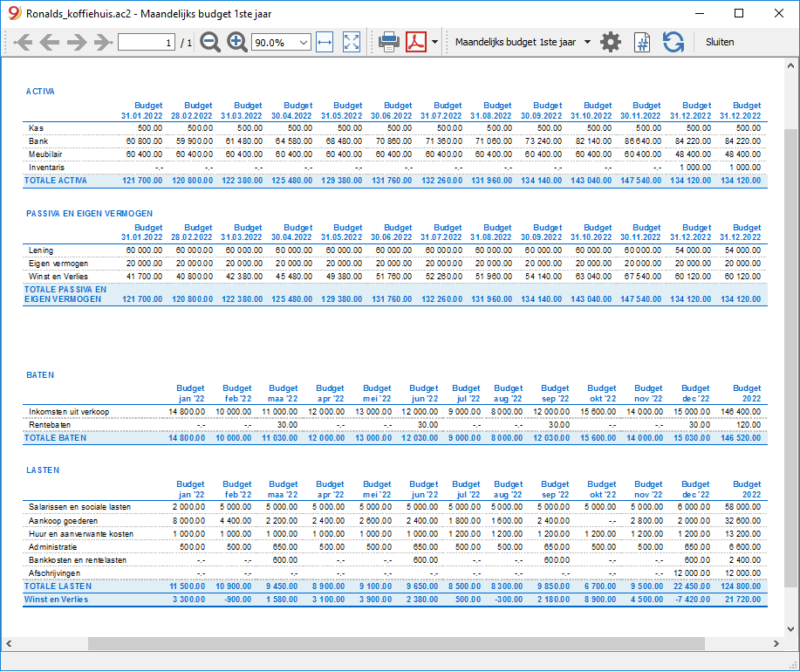
Task: Zoom out with the minus magnifier
Action: (x=210, y=43)
